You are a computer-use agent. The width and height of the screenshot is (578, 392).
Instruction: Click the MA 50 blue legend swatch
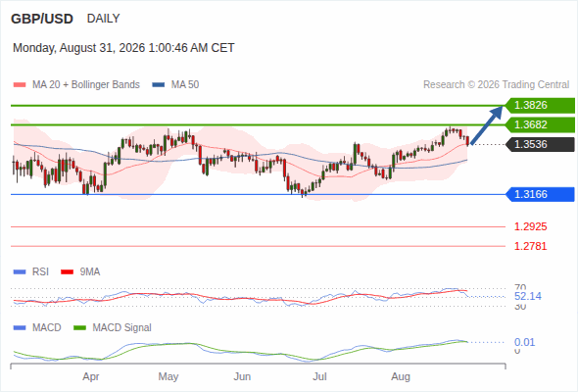(x=159, y=85)
